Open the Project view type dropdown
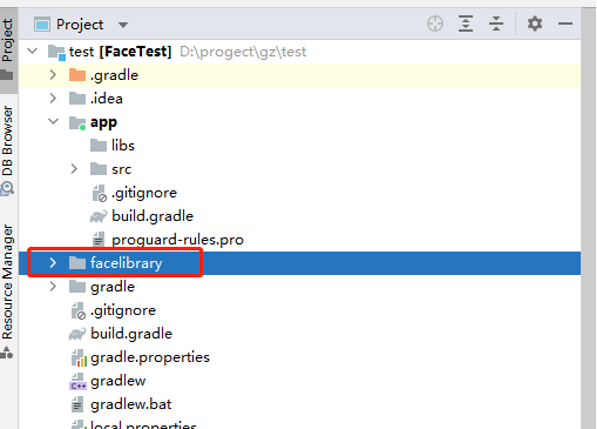The width and height of the screenshot is (597, 429). (123, 25)
